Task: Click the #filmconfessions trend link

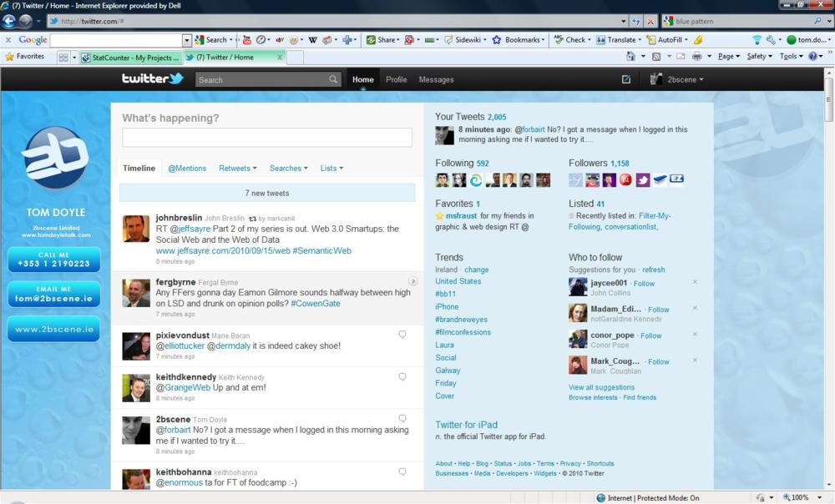Action: point(463,332)
